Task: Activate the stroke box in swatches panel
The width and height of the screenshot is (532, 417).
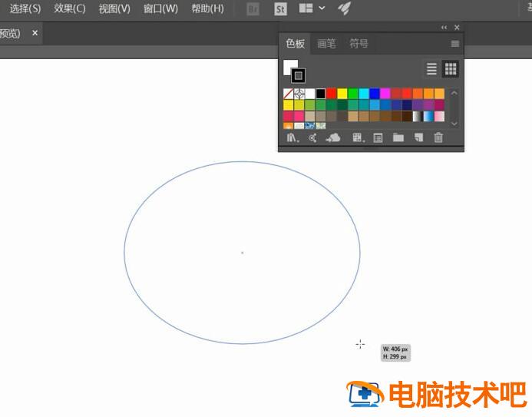Action: 298,75
